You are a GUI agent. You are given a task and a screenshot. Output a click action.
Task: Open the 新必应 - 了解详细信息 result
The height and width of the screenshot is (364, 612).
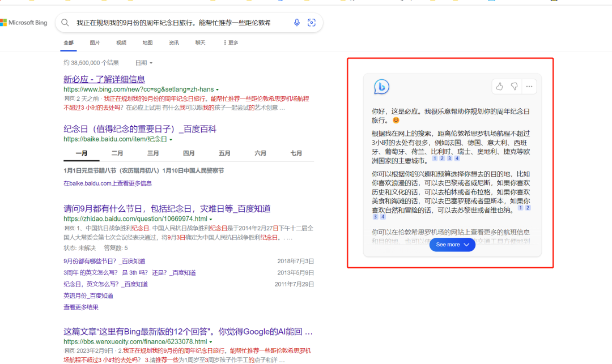click(x=104, y=79)
